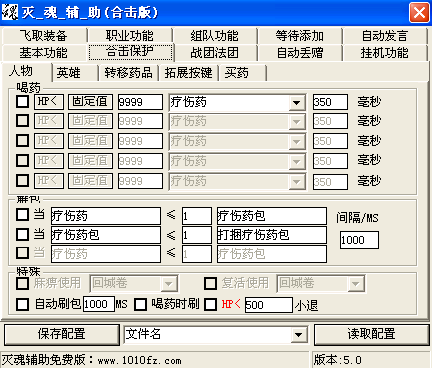Select the 人物 sub-tab
This screenshot has width=432, height=368.
26,71
